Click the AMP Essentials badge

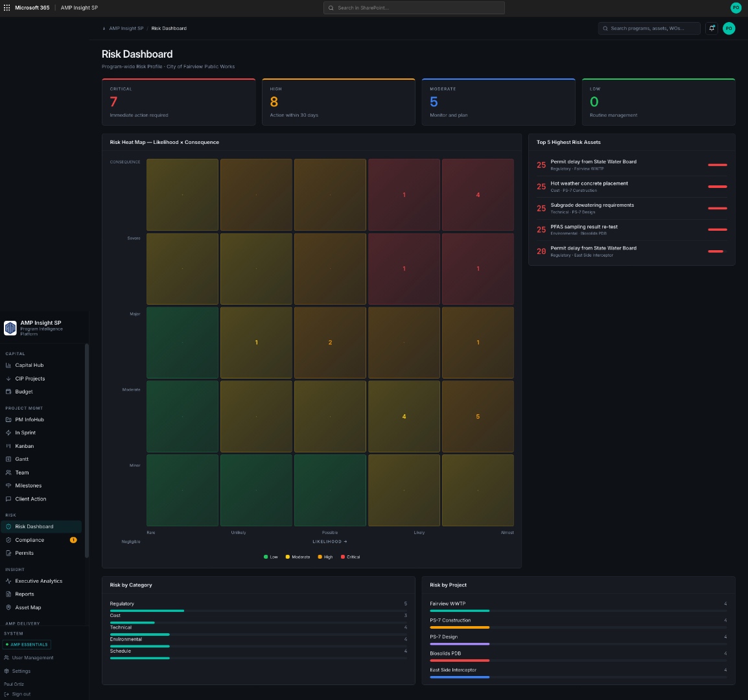(x=27, y=645)
